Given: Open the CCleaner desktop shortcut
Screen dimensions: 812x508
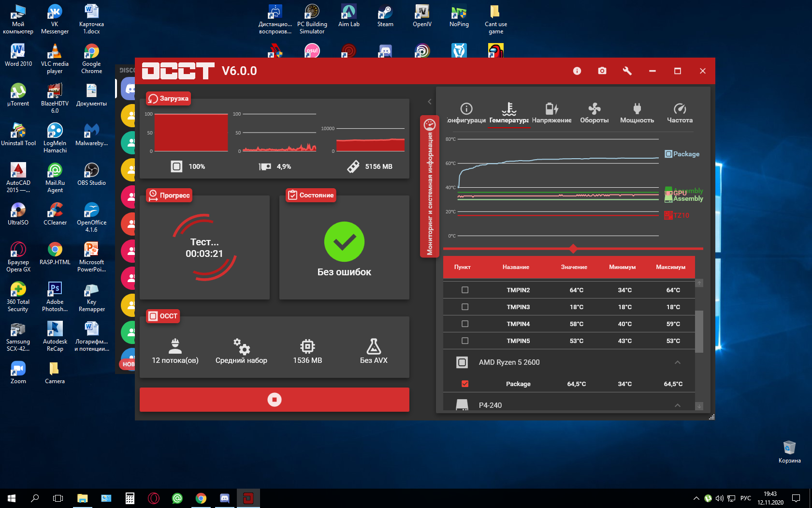Looking at the screenshot, I should tap(55, 214).
